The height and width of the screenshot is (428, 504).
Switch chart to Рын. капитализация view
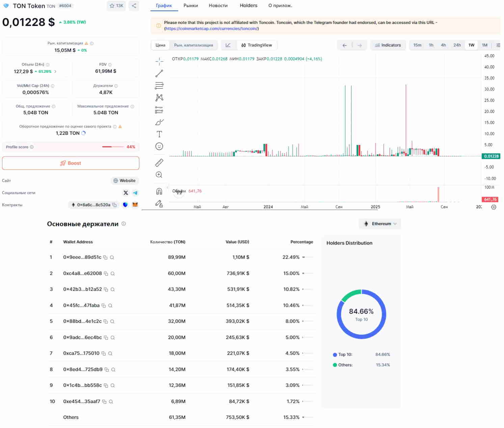tap(193, 45)
